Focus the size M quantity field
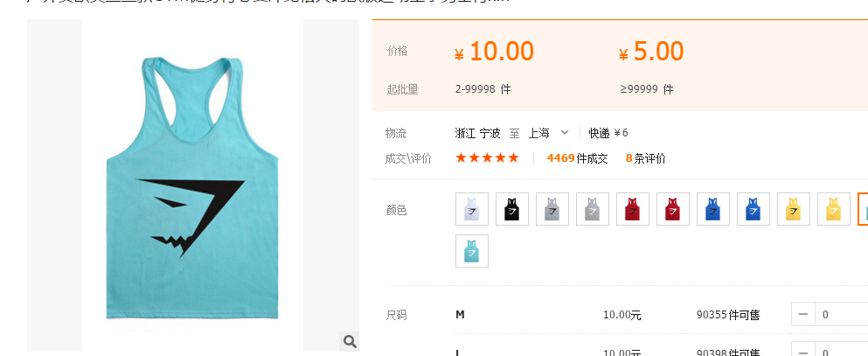Screen dimensions: 868x356 click(x=842, y=315)
